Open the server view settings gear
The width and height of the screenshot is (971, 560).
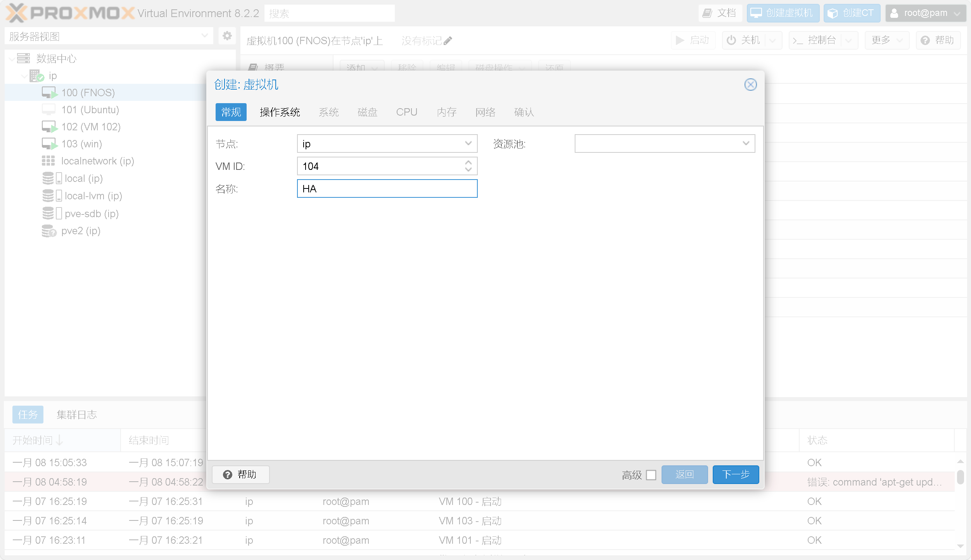click(227, 36)
